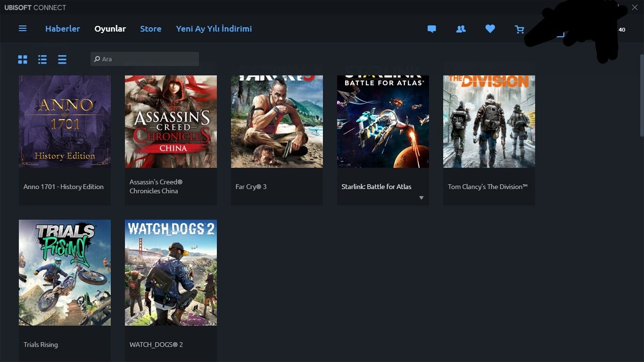Open Assassin's Creed Chronicles China cover
The height and width of the screenshot is (362, 644).
point(171,122)
